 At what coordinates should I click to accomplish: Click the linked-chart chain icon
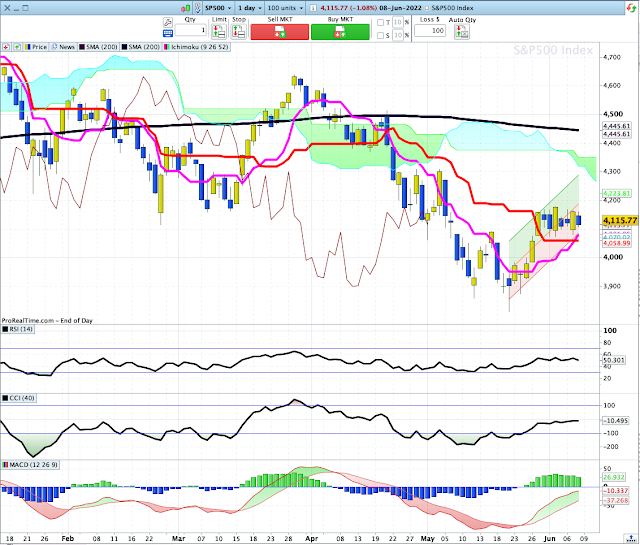click(x=198, y=8)
